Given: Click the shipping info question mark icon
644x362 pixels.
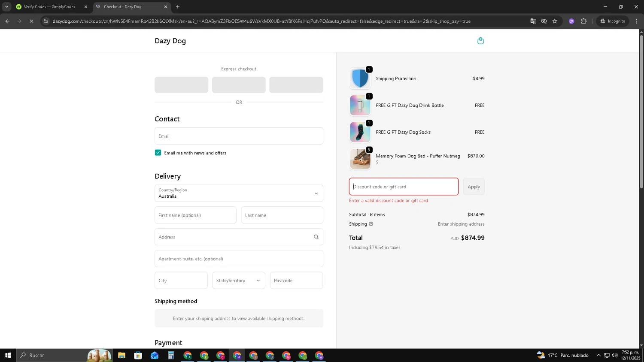Looking at the screenshot, I should tap(371, 224).
